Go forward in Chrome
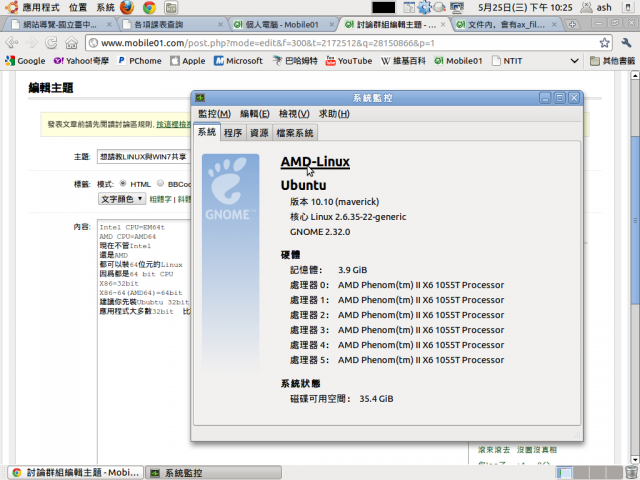Viewport: 640px width, 480px height. (31, 42)
